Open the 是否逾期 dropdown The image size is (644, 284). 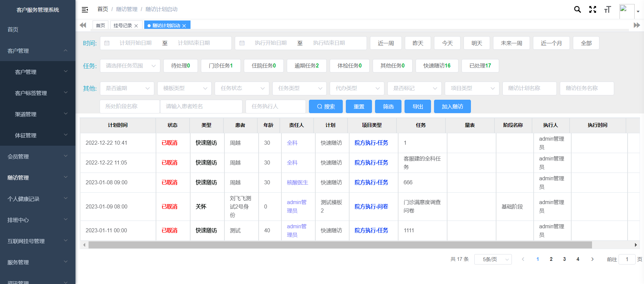[127, 88]
